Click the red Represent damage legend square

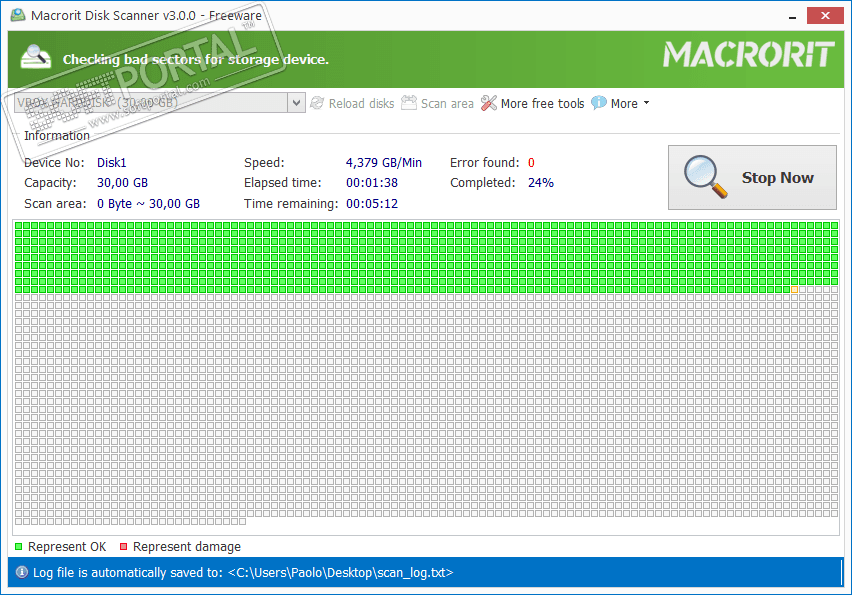[x=123, y=547]
